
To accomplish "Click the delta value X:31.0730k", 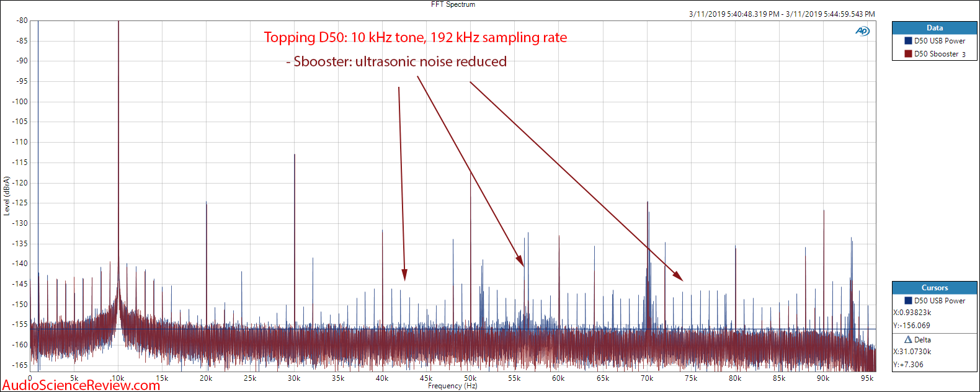I will pos(912,352).
